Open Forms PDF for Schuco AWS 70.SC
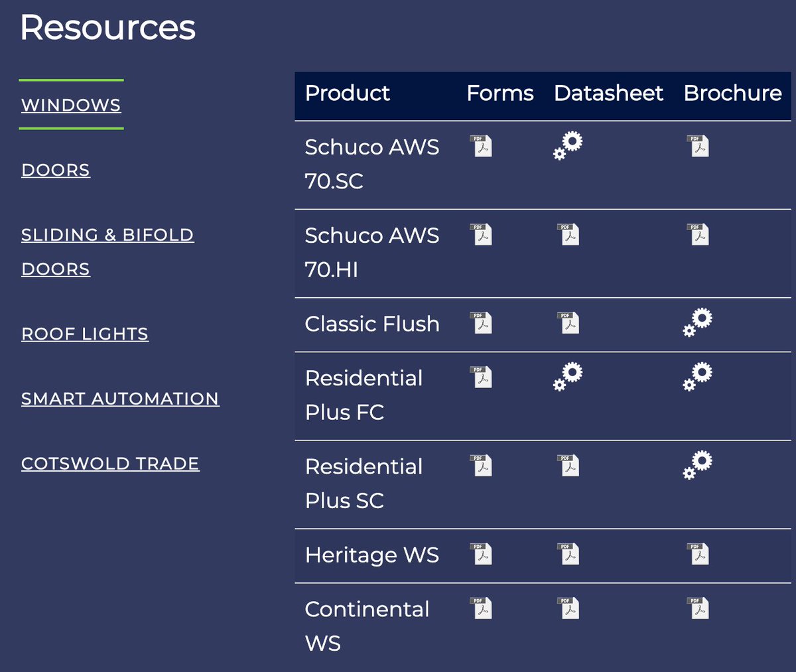 point(481,146)
